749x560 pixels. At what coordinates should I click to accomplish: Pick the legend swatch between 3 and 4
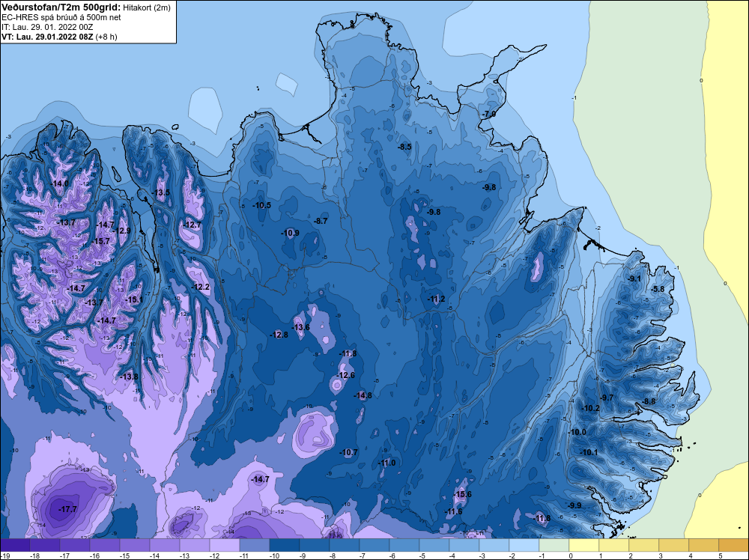tap(673, 545)
